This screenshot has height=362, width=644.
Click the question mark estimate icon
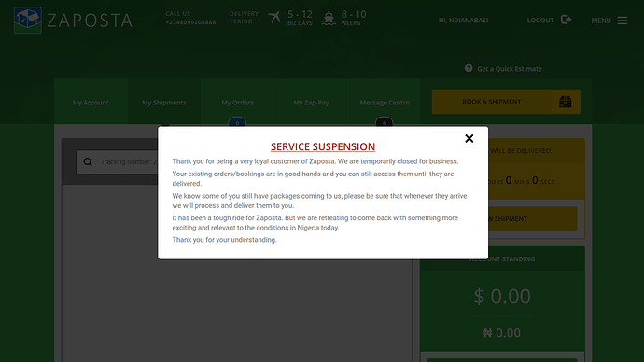(x=469, y=68)
